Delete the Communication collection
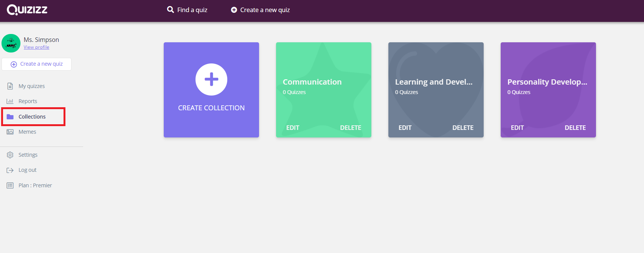 (351, 128)
